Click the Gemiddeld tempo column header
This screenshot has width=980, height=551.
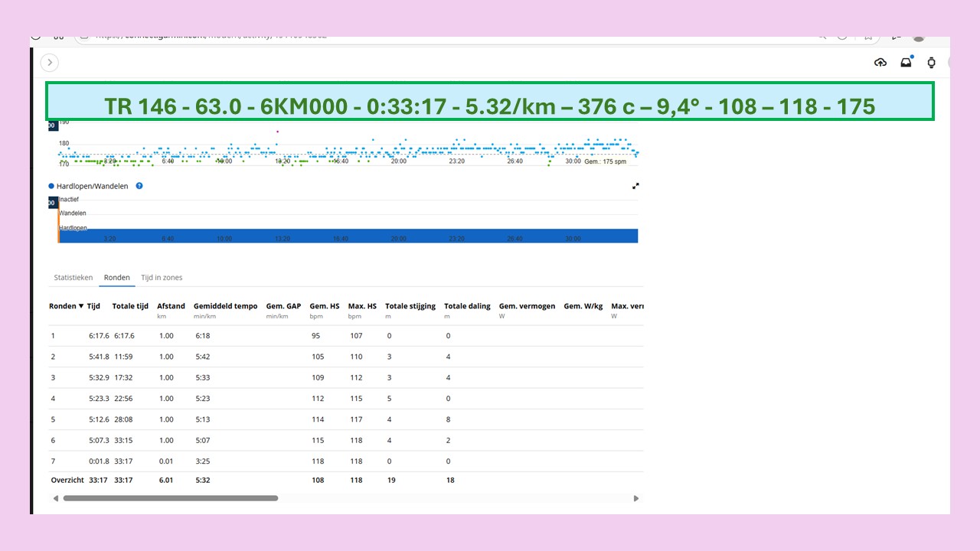pos(225,306)
